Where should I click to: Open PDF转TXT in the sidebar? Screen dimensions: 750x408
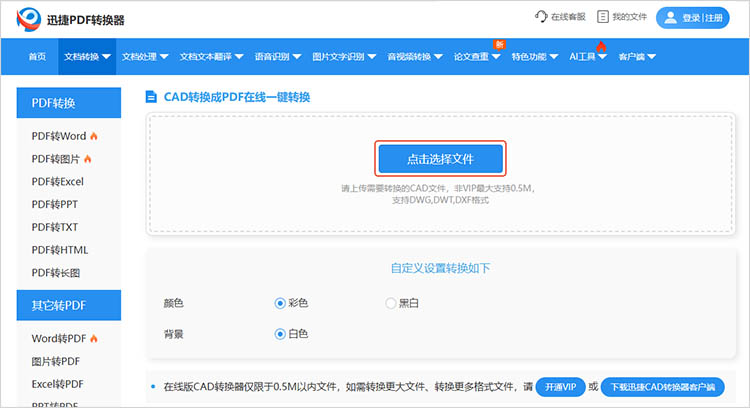(55, 227)
